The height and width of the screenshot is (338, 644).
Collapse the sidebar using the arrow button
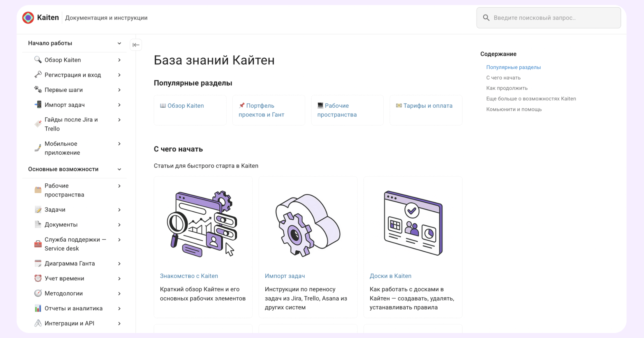[136, 45]
